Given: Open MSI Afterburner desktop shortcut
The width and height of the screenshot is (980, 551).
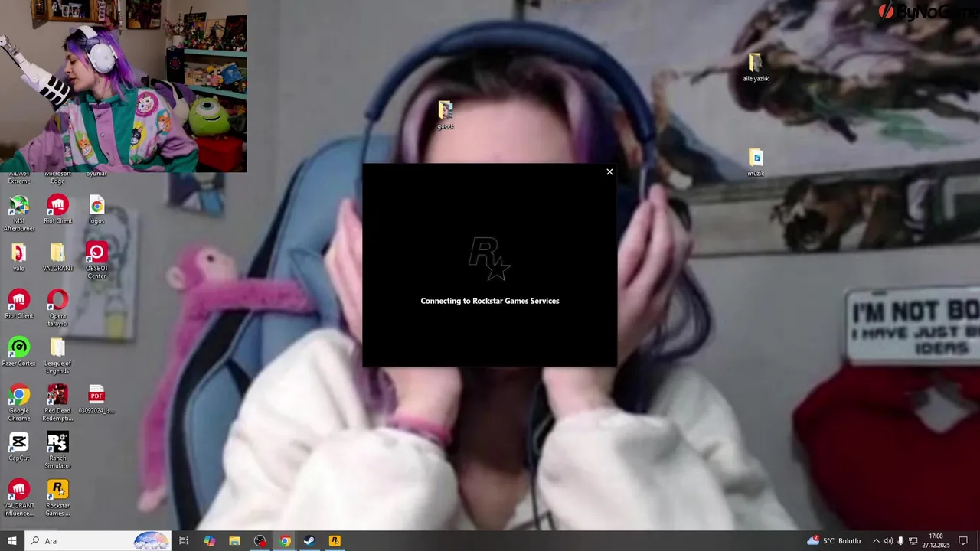Looking at the screenshot, I should [19, 214].
